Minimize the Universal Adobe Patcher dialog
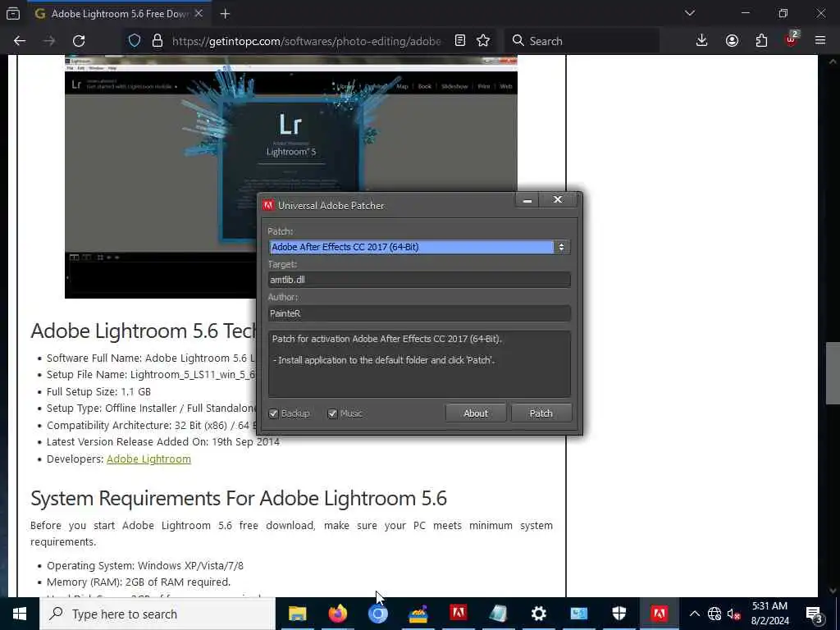The height and width of the screenshot is (630, 840). click(x=527, y=200)
